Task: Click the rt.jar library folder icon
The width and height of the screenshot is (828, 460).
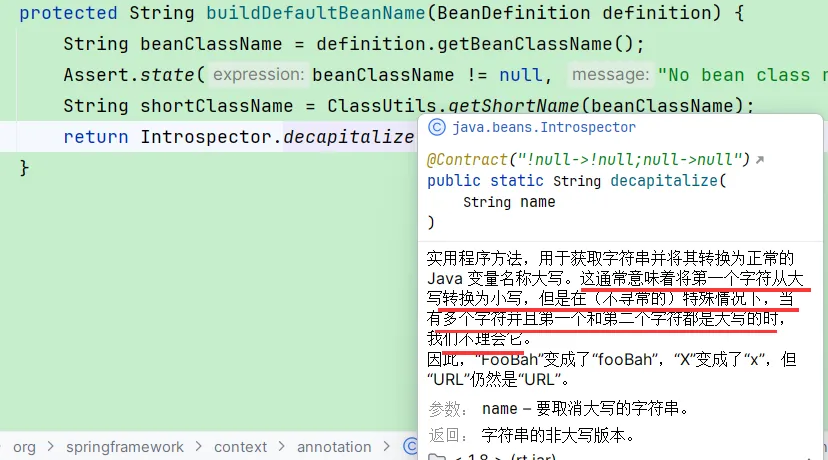Action: tap(437, 457)
